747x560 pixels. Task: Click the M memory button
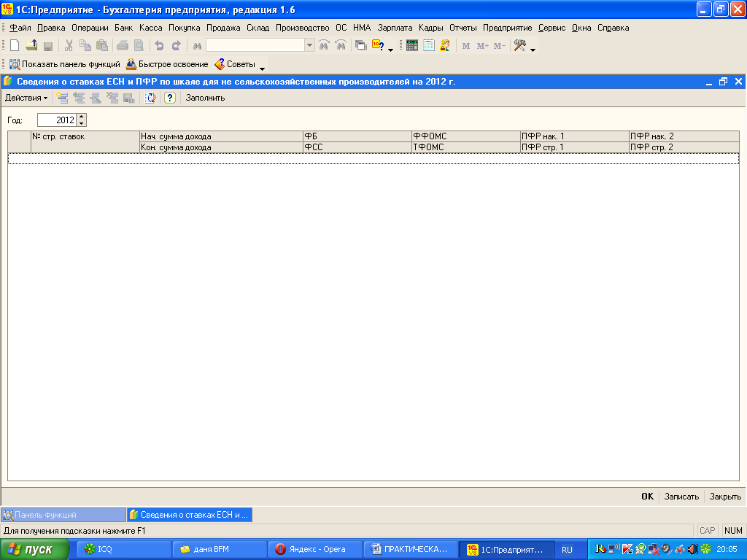pyautogui.click(x=466, y=46)
